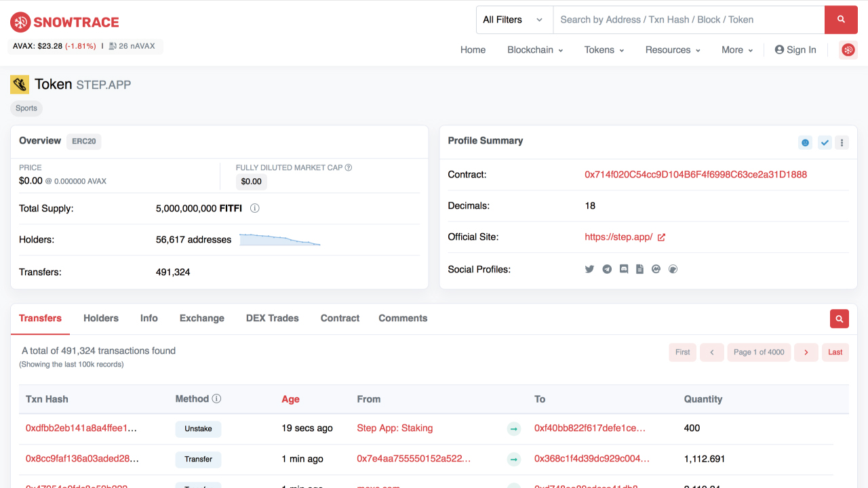Sort by the Age column header
This screenshot has width=868, height=488.
click(x=291, y=399)
